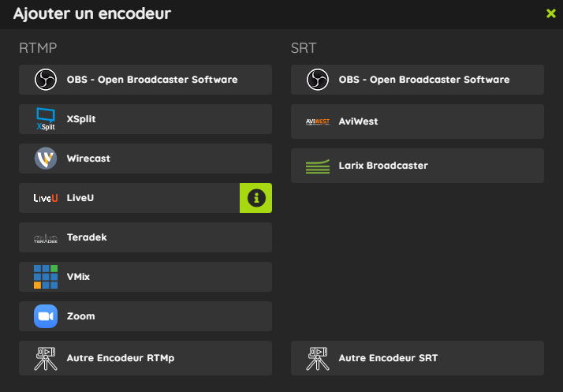Screen dimensions: 563x392
Task: Click the Zoom camera logo icon
Action: click(46, 316)
